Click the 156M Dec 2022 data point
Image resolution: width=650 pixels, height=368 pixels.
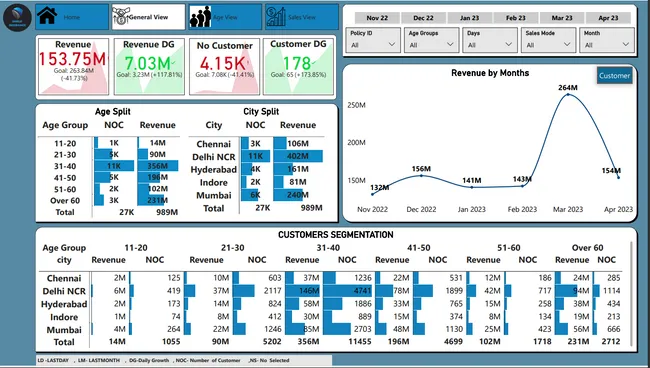(x=422, y=175)
